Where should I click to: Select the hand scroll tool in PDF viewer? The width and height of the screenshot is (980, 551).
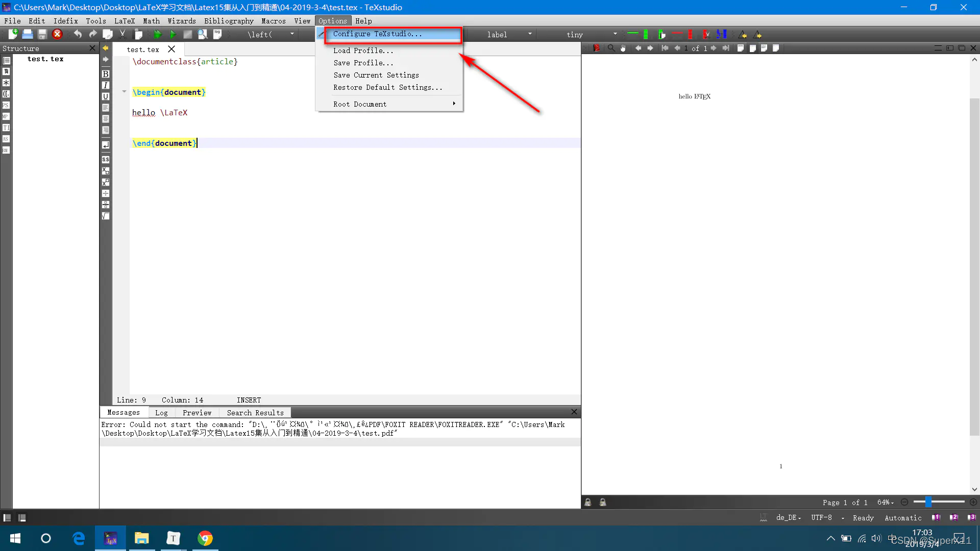click(x=623, y=48)
